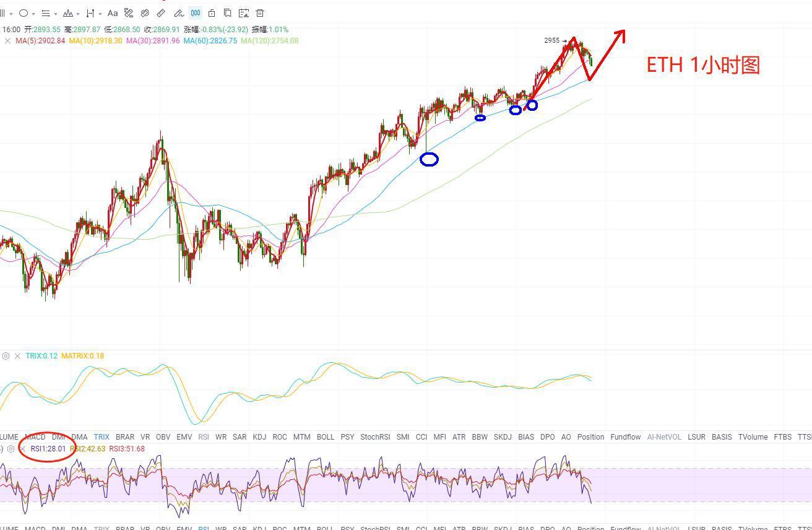Open TRIX indicator settings gear
Screen dimensions: 812x530
(x=6, y=356)
